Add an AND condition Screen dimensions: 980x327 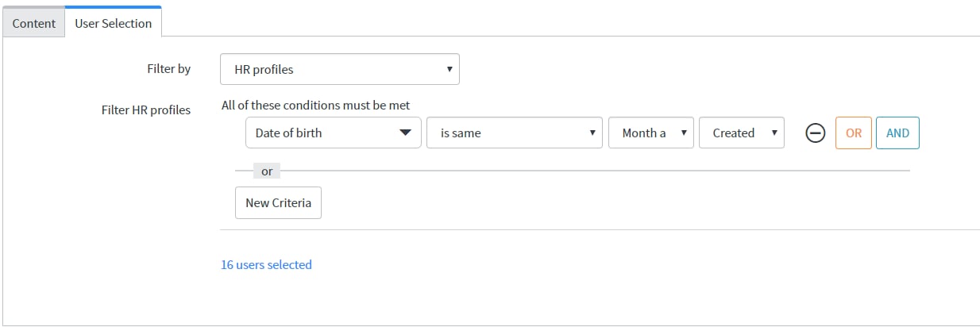point(897,133)
